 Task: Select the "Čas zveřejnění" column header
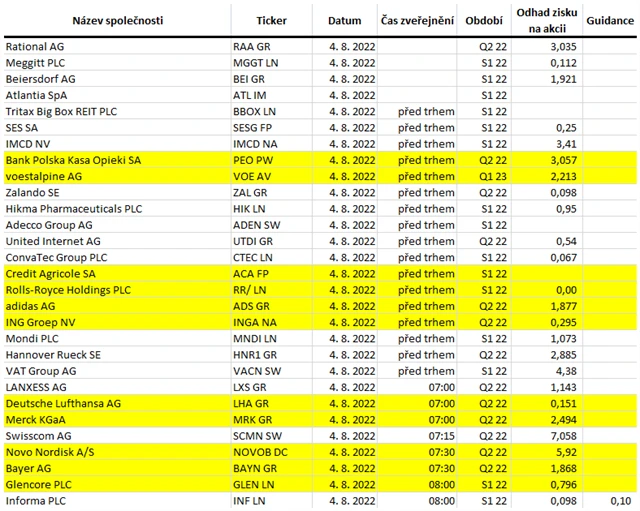[x=417, y=20]
